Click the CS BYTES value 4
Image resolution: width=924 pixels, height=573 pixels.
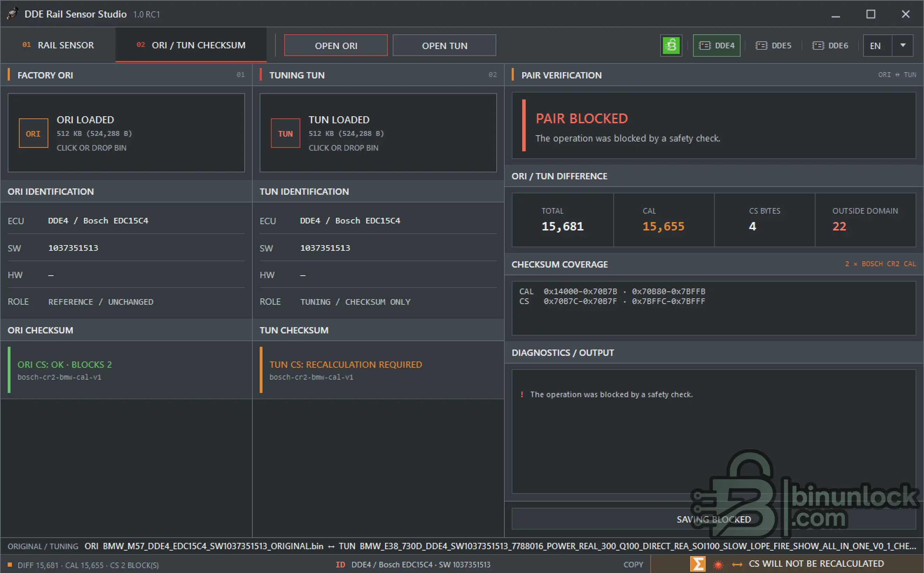tap(752, 226)
